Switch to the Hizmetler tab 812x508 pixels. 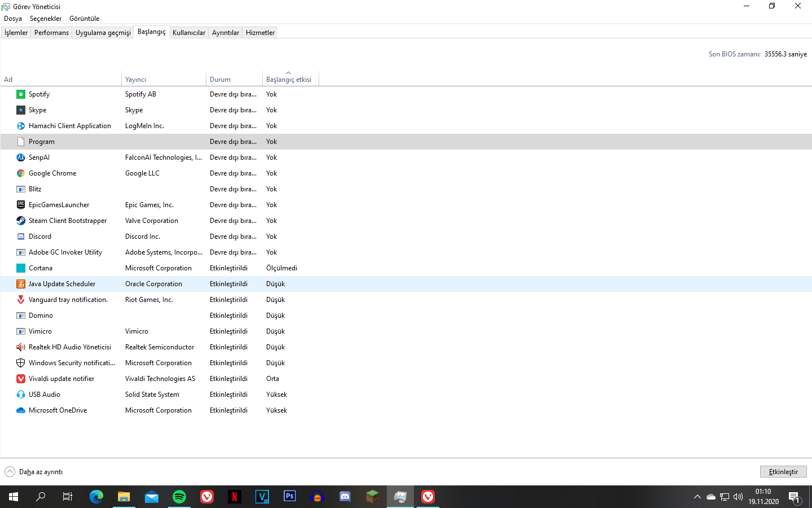point(261,33)
